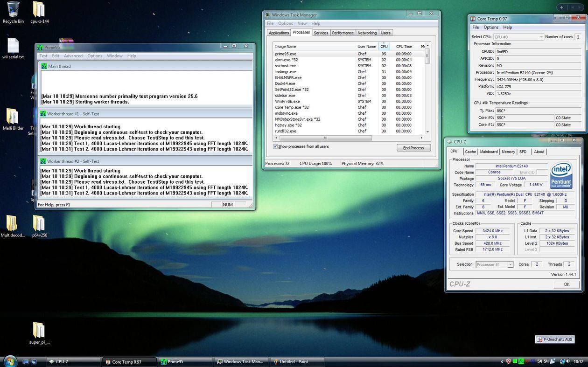The width and height of the screenshot is (588, 367).
Task: Switch to Core Temp 0.97 taskbar button
Action: tap(129, 361)
